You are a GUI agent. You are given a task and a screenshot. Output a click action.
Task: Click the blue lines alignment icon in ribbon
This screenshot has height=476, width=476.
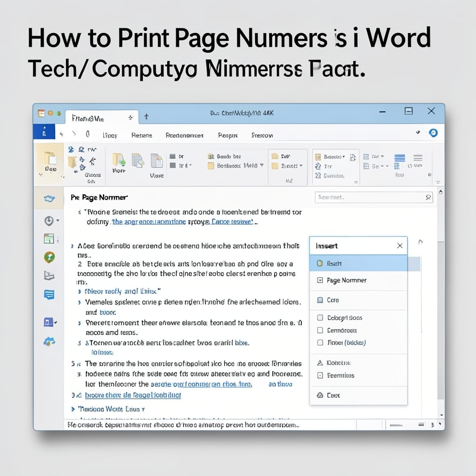click(399, 158)
